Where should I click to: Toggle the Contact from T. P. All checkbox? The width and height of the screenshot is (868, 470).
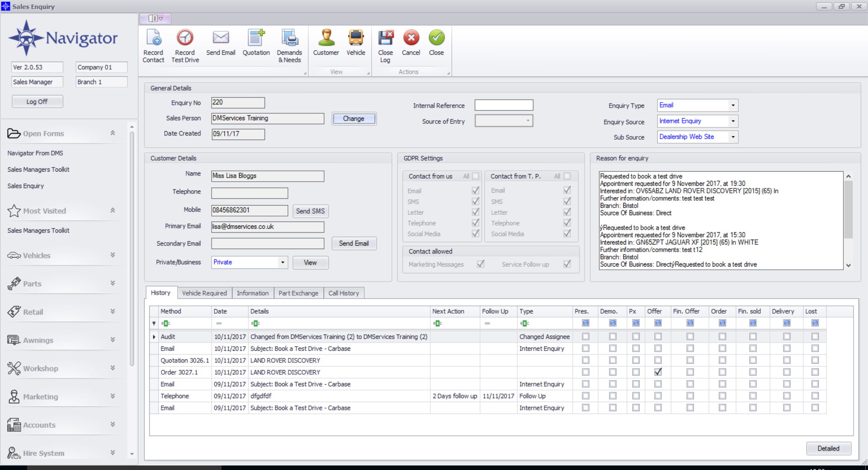pos(567,176)
